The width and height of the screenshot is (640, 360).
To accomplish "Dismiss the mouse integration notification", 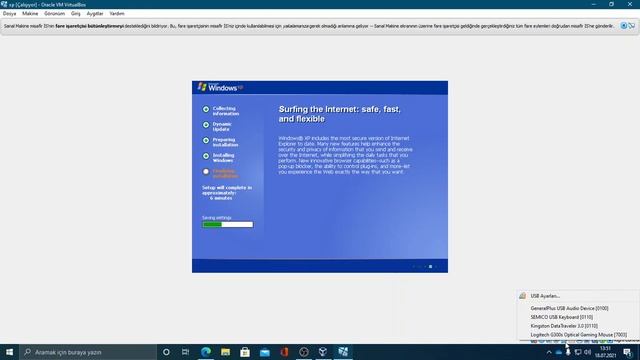I will pos(623,26).
